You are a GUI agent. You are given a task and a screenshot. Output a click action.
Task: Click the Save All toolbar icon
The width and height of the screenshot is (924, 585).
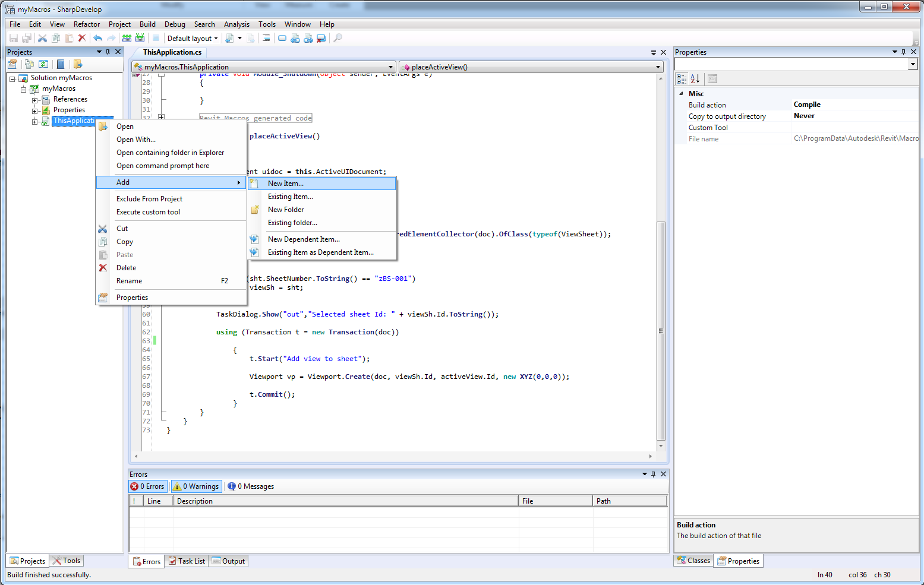coord(27,38)
